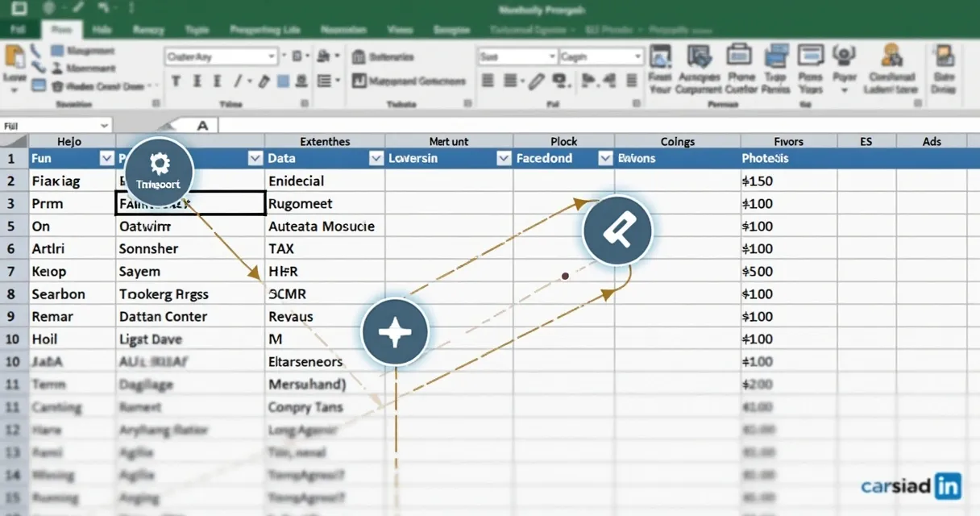This screenshot has height=516, width=980.
Task: Open the Data column filter arrow
Action: pos(376,159)
